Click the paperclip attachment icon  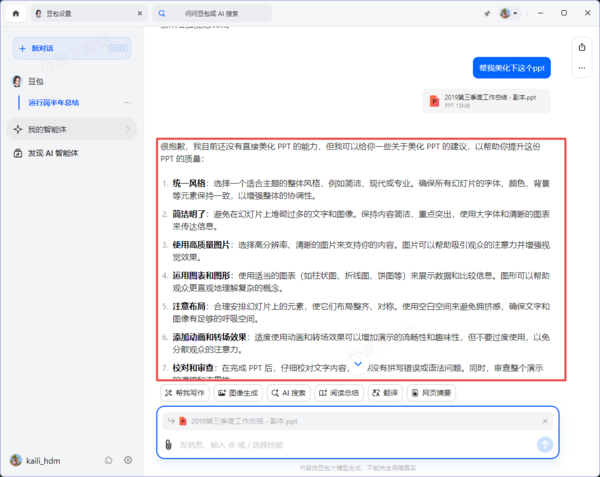click(168, 444)
